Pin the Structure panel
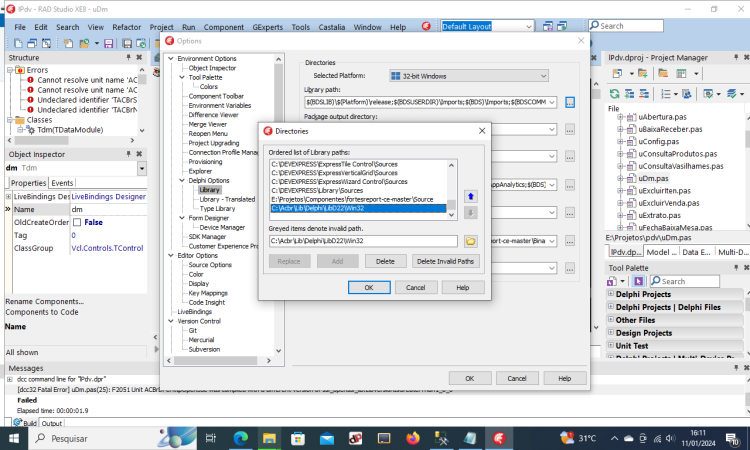This screenshot has width=750, height=450. click(128, 57)
